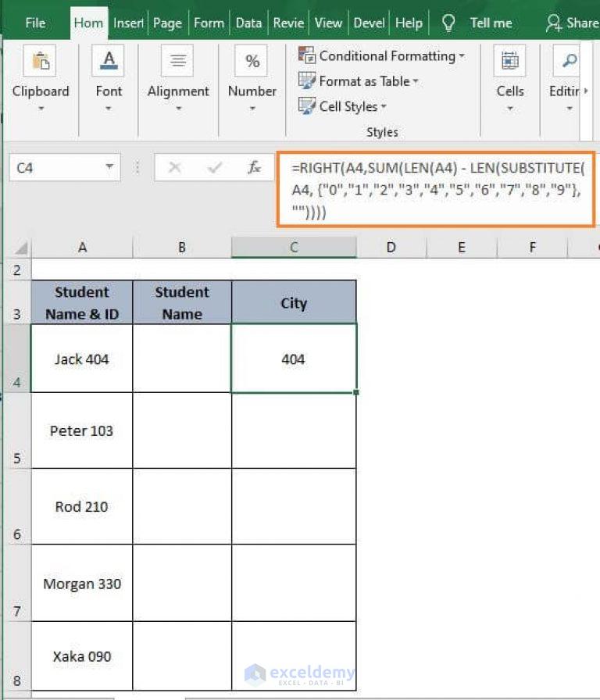Click the Tell me search box
The width and height of the screenshot is (600, 700).
491,23
